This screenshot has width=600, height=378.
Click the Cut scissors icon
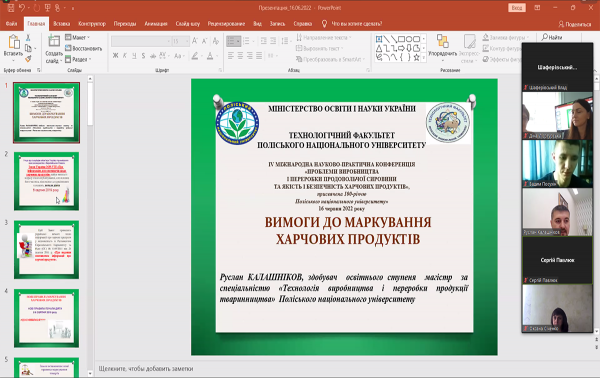click(x=28, y=38)
